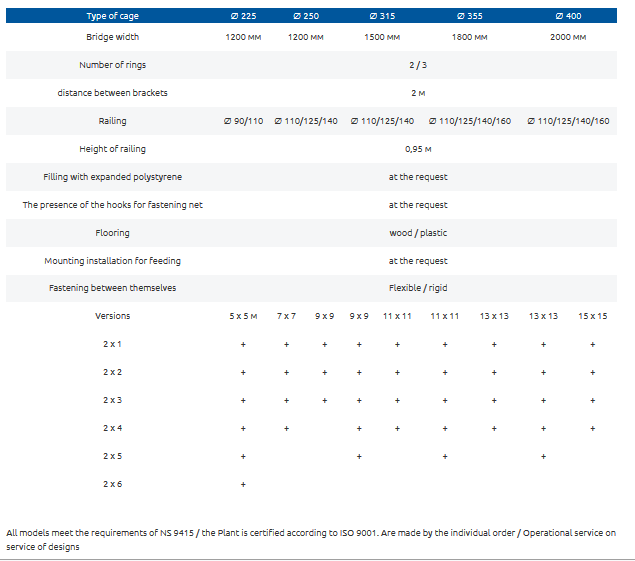Click 'Filling with expanded polystyrene' label
This screenshot has width=635, height=561.
112,177
